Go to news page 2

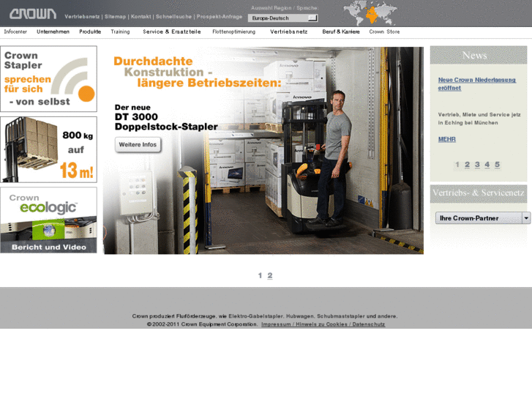[467, 165]
